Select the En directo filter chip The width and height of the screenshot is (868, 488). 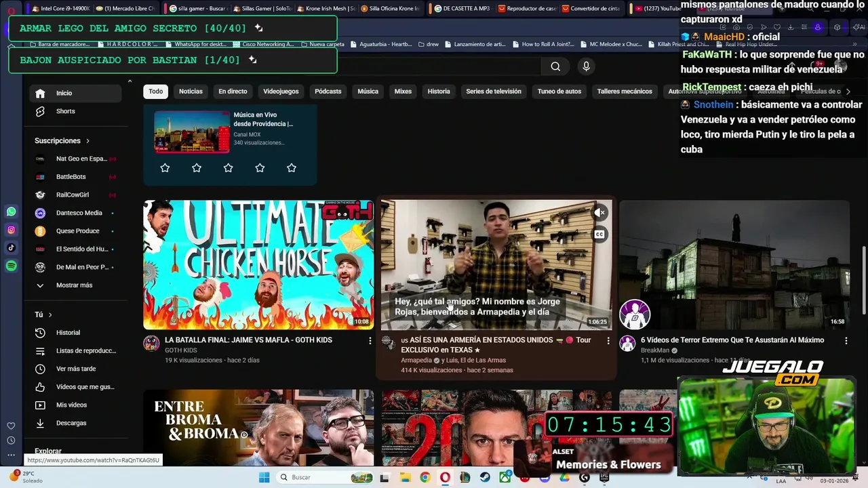(233, 91)
